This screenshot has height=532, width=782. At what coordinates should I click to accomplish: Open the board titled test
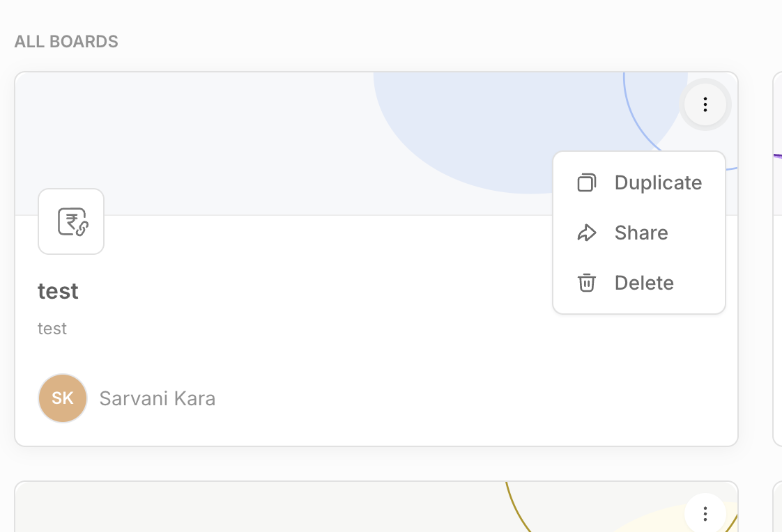click(x=58, y=290)
